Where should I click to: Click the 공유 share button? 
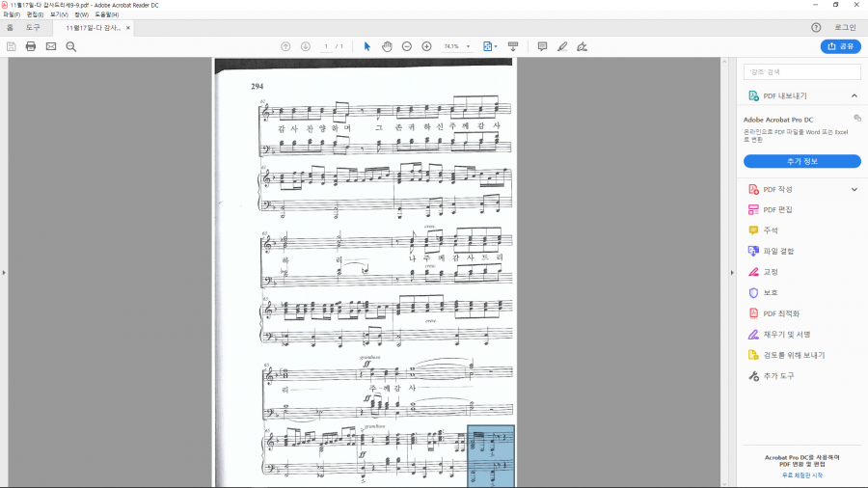point(840,46)
